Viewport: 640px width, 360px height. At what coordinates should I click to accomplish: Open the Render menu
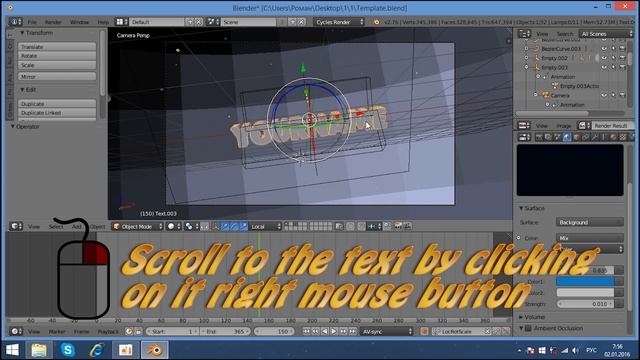point(53,22)
